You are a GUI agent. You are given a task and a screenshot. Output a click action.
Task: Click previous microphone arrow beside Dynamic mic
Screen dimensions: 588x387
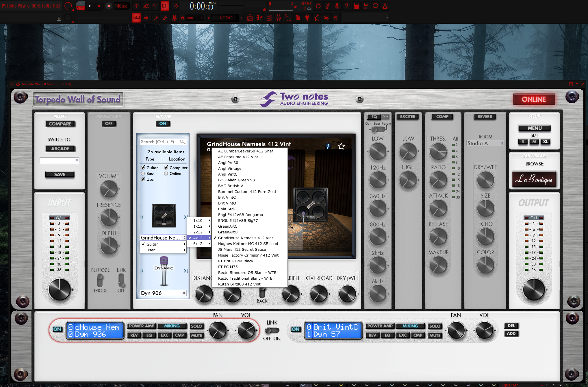click(142, 271)
